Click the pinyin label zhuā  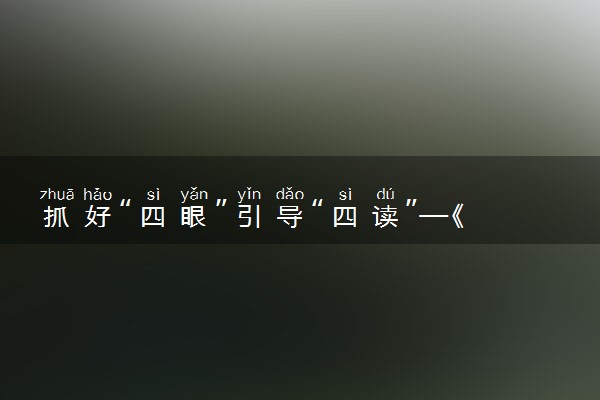pyautogui.click(x=57, y=194)
